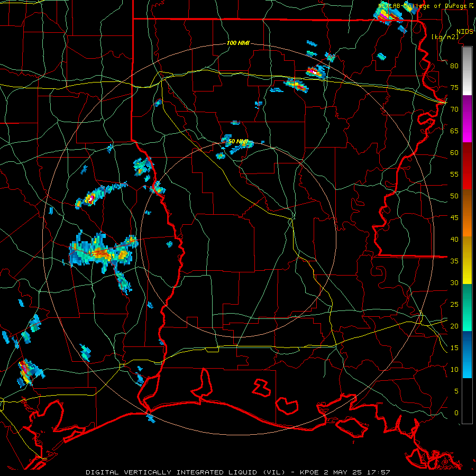Click the [kg/m2] units label
The image size is (476, 476).
pyautogui.click(x=445, y=36)
